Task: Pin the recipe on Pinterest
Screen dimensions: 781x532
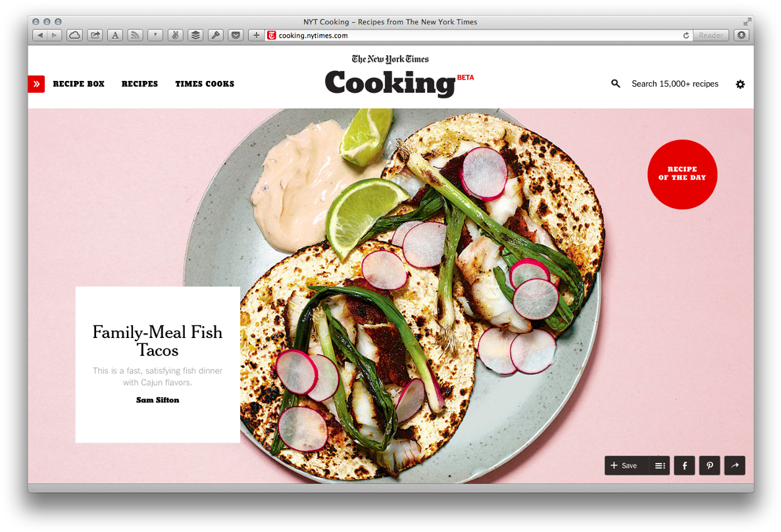Action: 709,466
